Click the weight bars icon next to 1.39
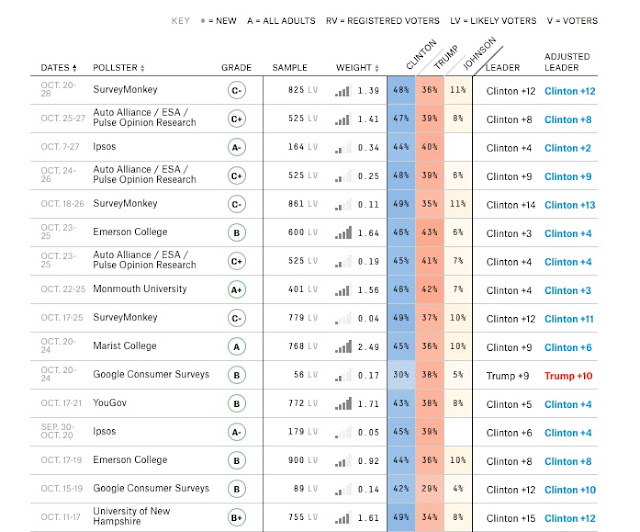The width and height of the screenshot is (640, 532). pos(343,91)
